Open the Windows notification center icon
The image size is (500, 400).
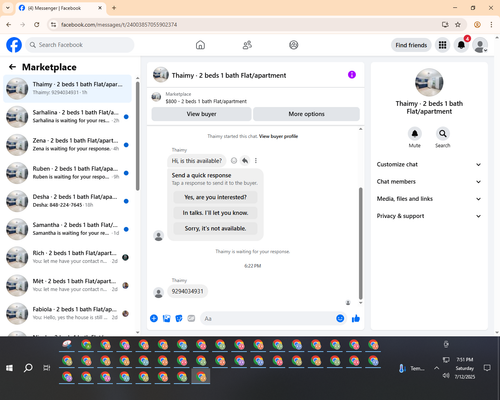pos(487,368)
